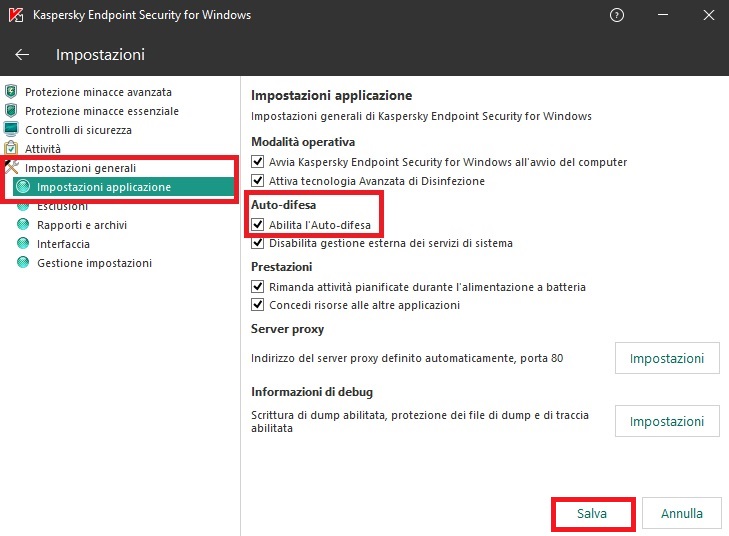This screenshot has height=536, width=729.
Task: Click the Prestazioni heading
Action: (x=281, y=267)
